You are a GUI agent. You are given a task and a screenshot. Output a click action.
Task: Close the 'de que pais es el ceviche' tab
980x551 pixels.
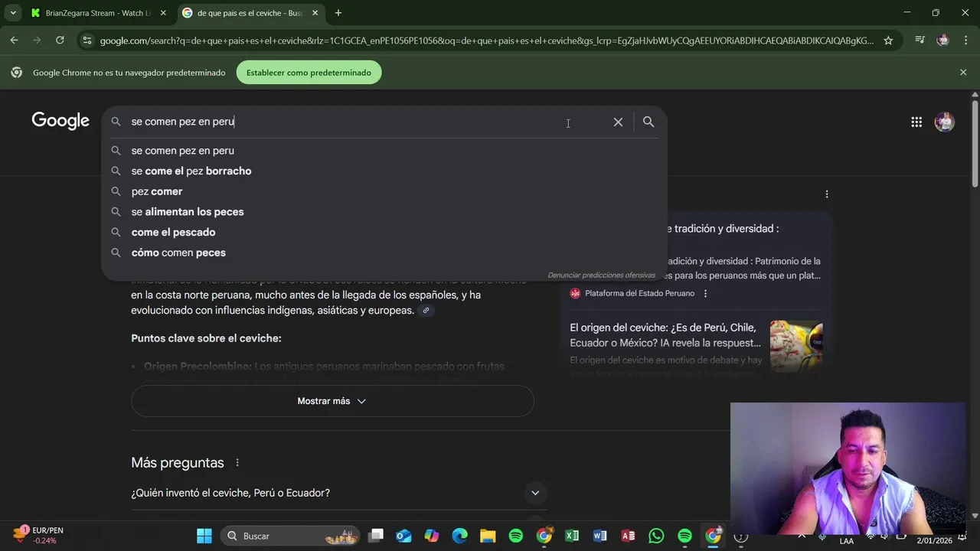315,13
